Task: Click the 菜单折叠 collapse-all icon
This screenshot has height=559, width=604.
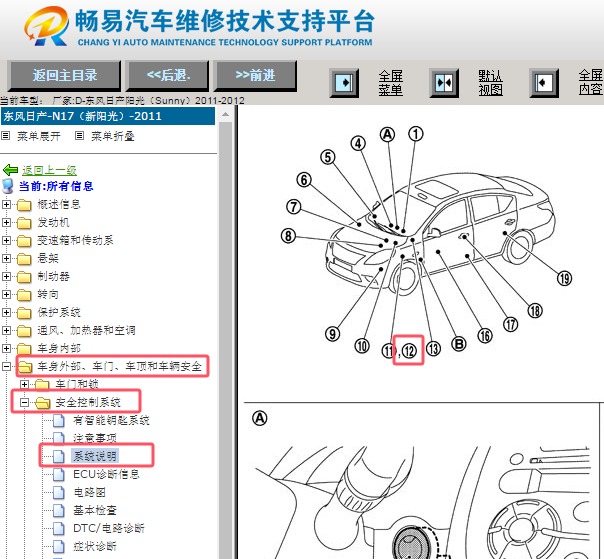Action: [x=79, y=136]
